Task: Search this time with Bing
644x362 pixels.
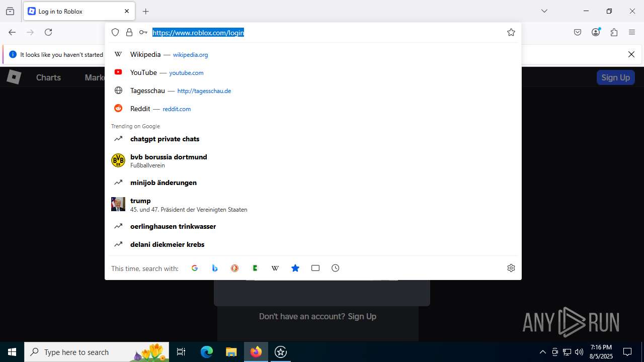Action: click(215, 268)
